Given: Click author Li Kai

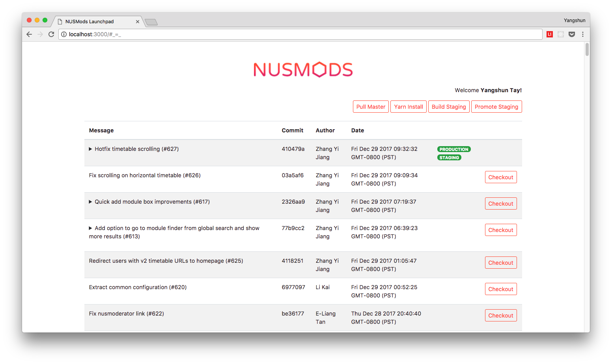Looking at the screenshot, I should click(323, 287).
